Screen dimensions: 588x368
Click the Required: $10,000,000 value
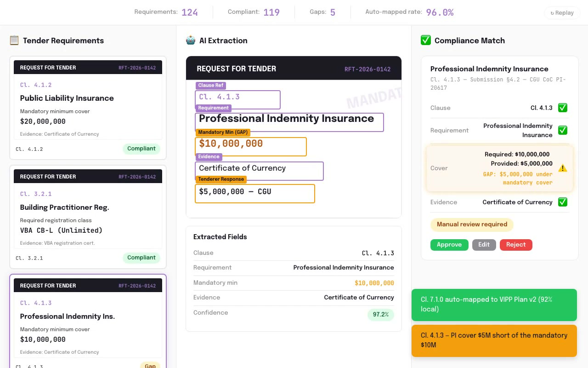click(x=517, y=154)
